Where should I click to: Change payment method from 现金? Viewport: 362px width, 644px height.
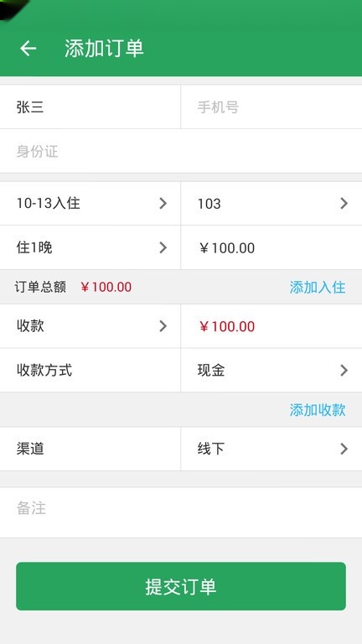pos(271,371)
